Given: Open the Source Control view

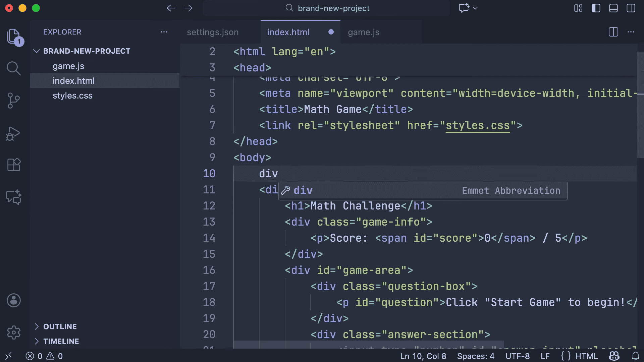Looking at the screenshot, I should pos(13,101).
